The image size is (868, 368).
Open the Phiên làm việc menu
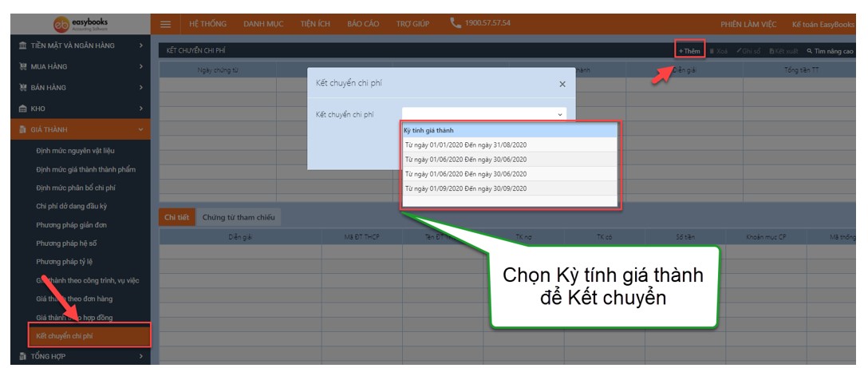point(748,25)
